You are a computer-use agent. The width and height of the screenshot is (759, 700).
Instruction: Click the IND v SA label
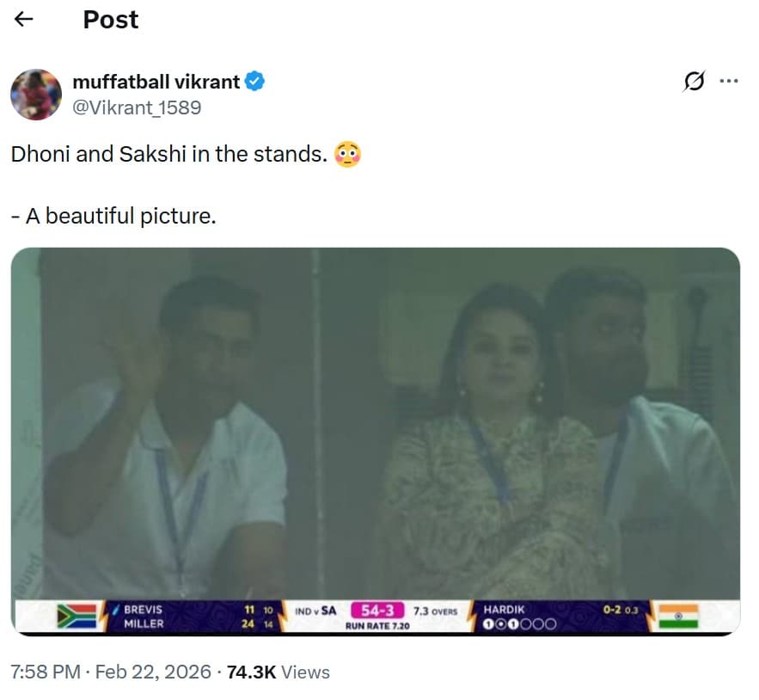[315, 611]
